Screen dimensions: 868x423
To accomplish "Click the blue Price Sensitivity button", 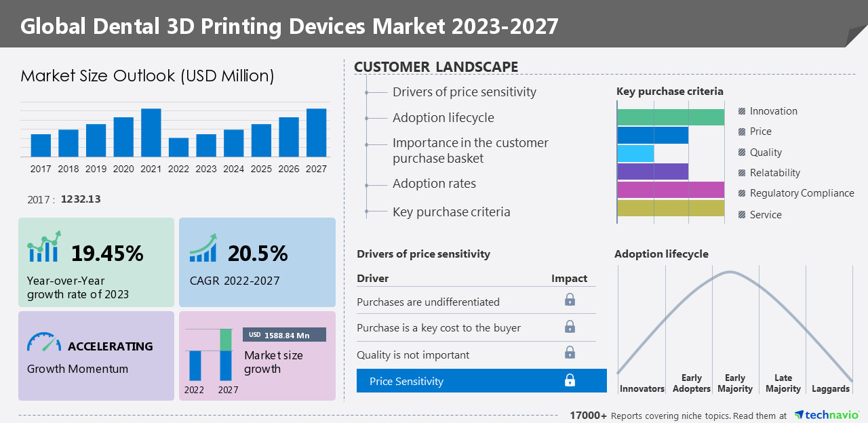I will coord(481,380).
